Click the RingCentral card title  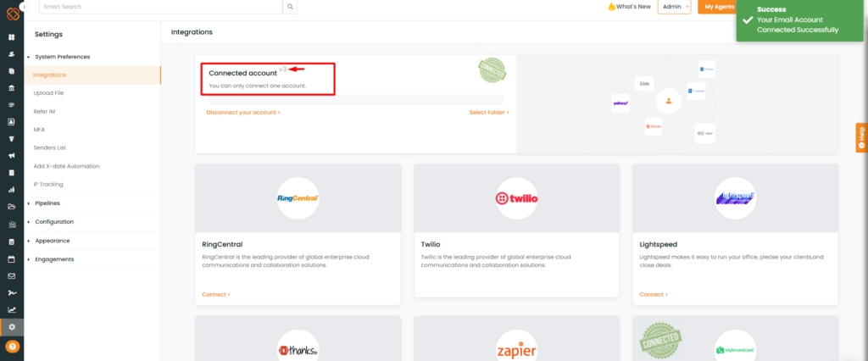pos(223,244)
